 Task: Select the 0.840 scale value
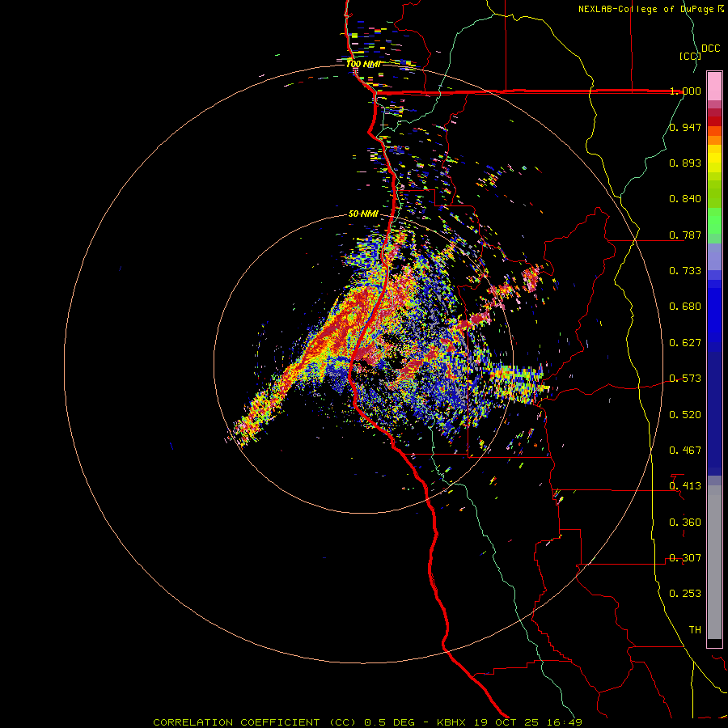[685, 199]
